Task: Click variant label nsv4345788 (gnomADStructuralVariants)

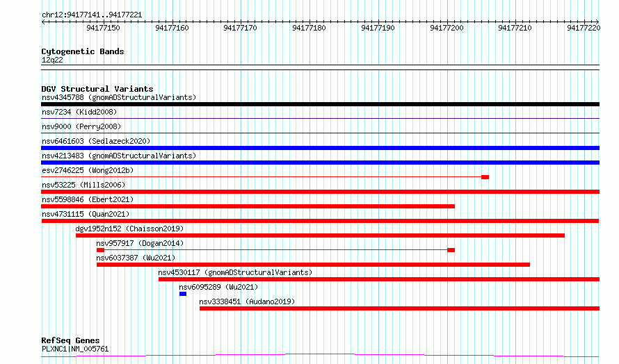Action: [119, 97]
